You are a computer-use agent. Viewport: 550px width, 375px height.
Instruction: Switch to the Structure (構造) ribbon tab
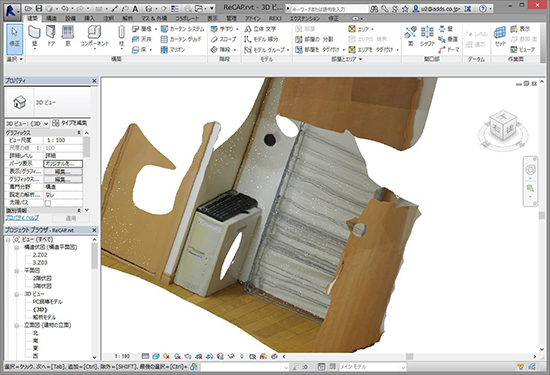pos(51,18)
